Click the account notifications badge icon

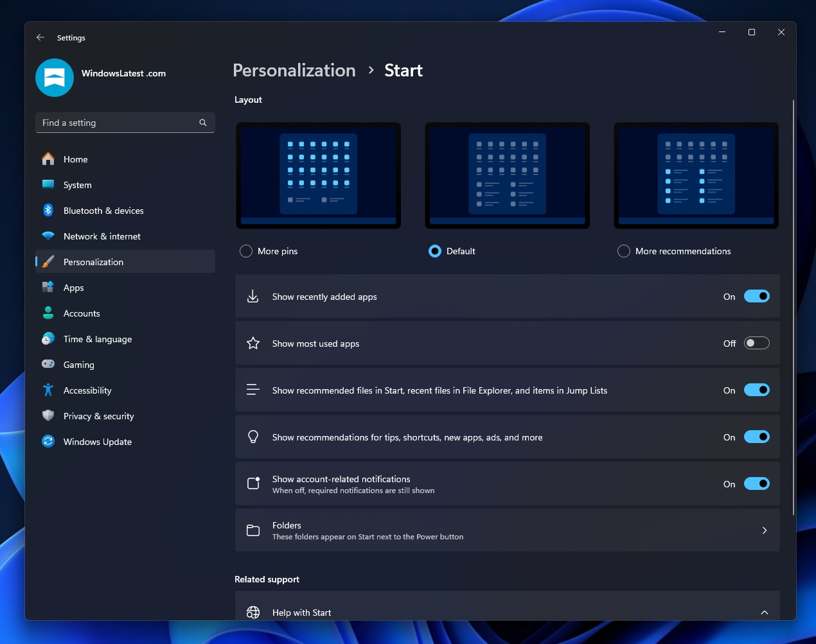click(x=253, y=483)
